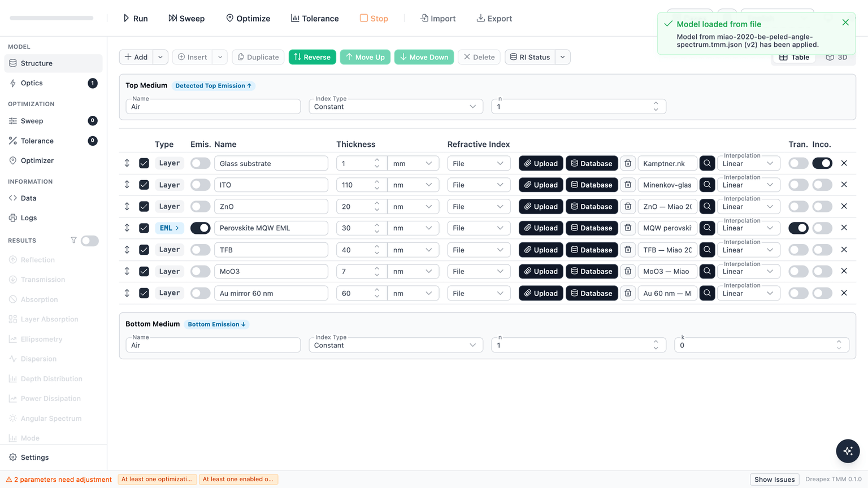Open Bottom Medium Index Type dropdown
This screenshot has height=488, width=868.
tap(396, 345)
